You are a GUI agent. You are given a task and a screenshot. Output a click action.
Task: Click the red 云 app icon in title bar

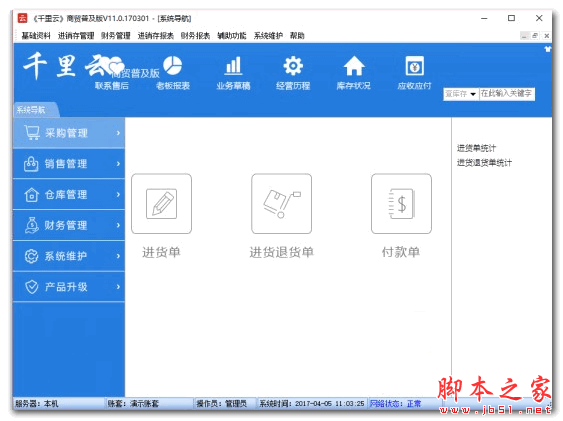click(x=23, y=18)
